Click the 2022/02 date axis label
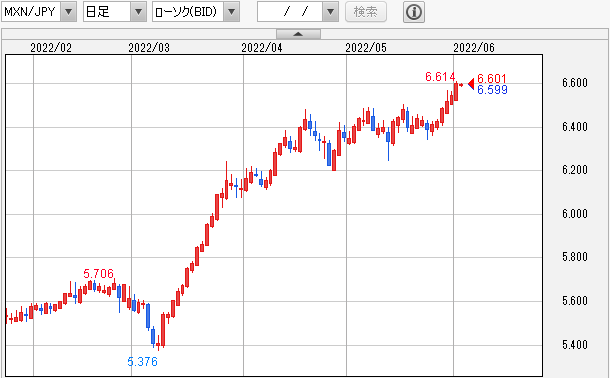Screen dimensions: 610x378 click(x=51, y=48)
